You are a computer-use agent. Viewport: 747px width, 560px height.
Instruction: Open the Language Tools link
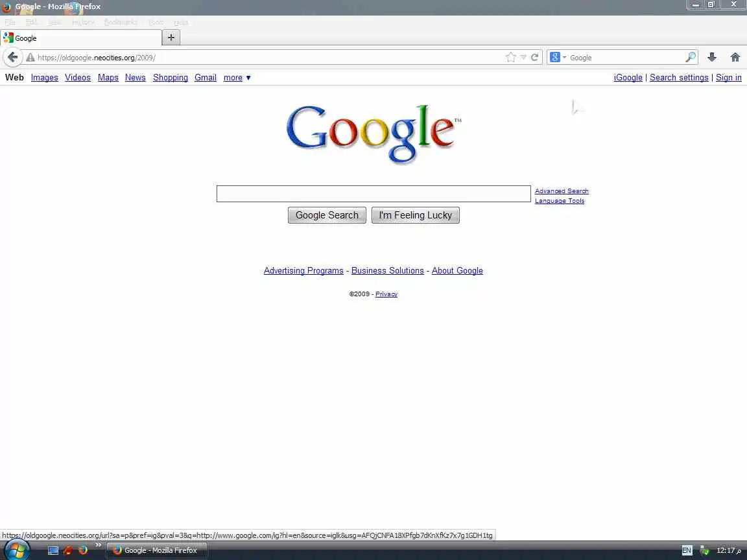(x=560, y=201)
